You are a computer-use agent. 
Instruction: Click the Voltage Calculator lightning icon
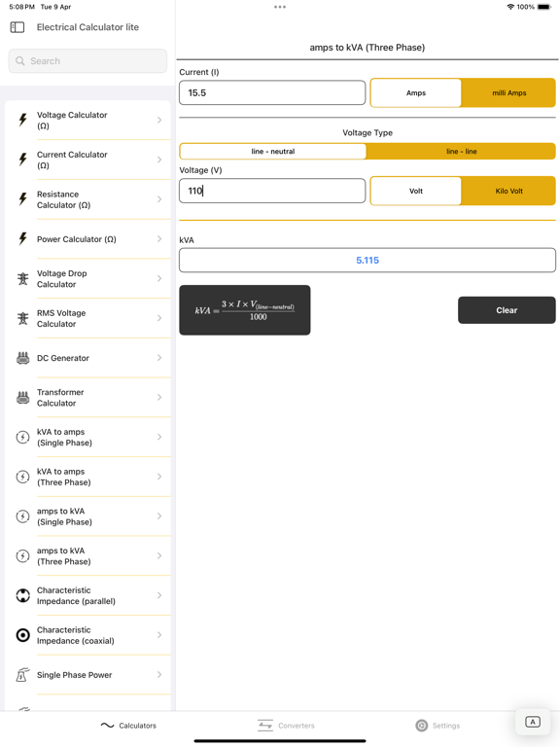(22, 120)
